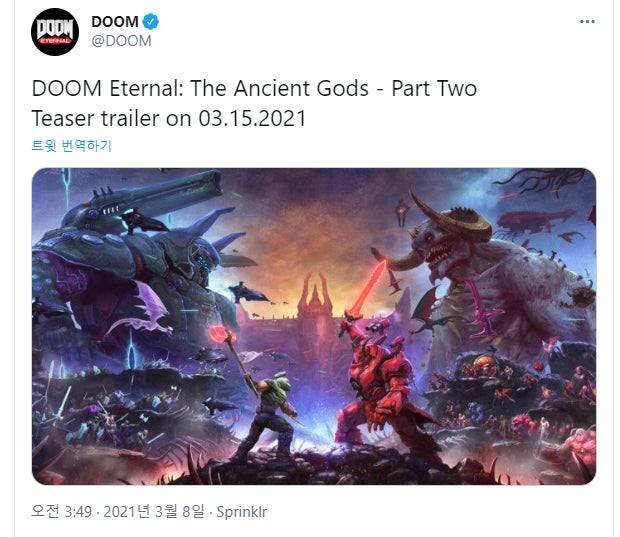Translate tweet via 트윗 번역하기 link
The height and width of the screenshot is (537, 620).
point(72,146)
